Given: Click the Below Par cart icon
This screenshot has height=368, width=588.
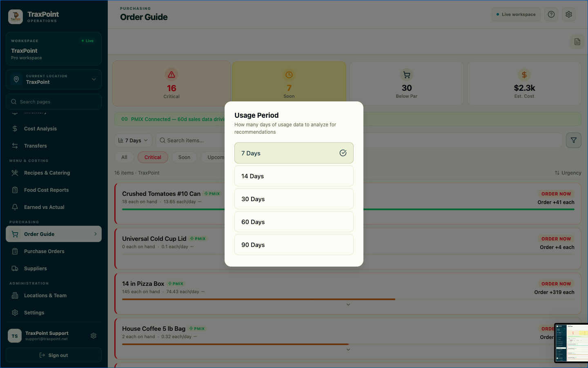Looking at the screenshot, I should pyautogui.click(x=407, y=75).
